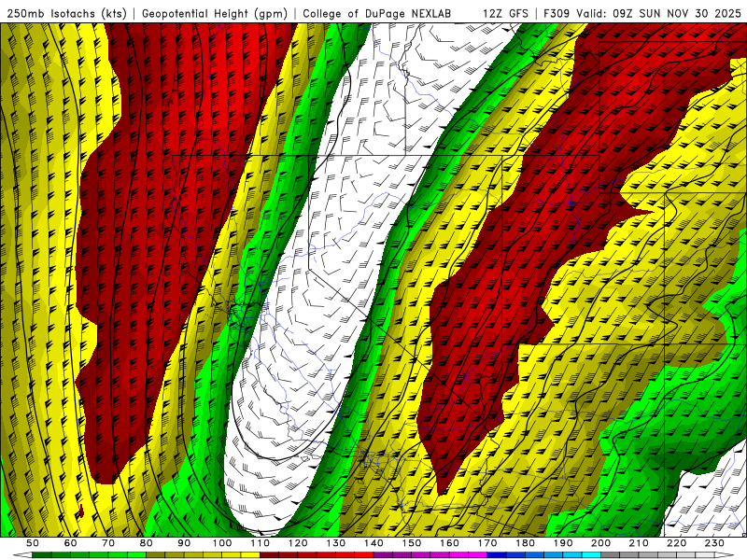
Task: Select the darkest green swatch starting the color bar
Action: pyautogui.click(x=42, y=555)
